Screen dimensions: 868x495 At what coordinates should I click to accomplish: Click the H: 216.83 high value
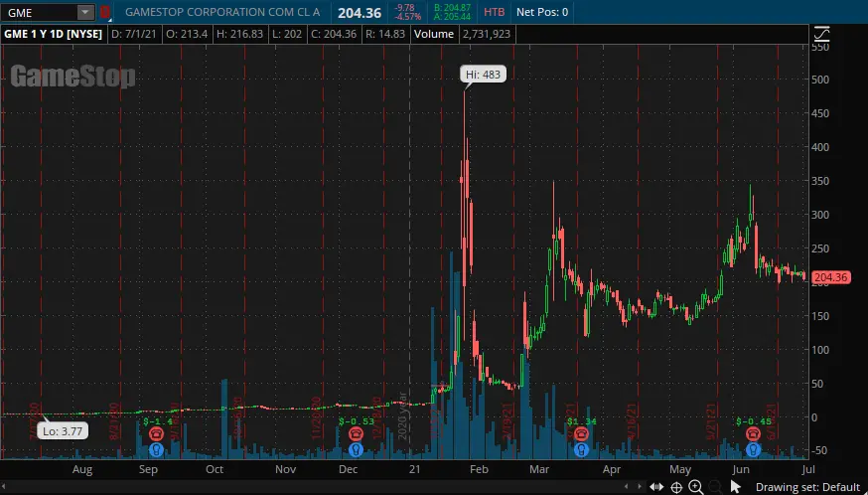coord(239,34)
